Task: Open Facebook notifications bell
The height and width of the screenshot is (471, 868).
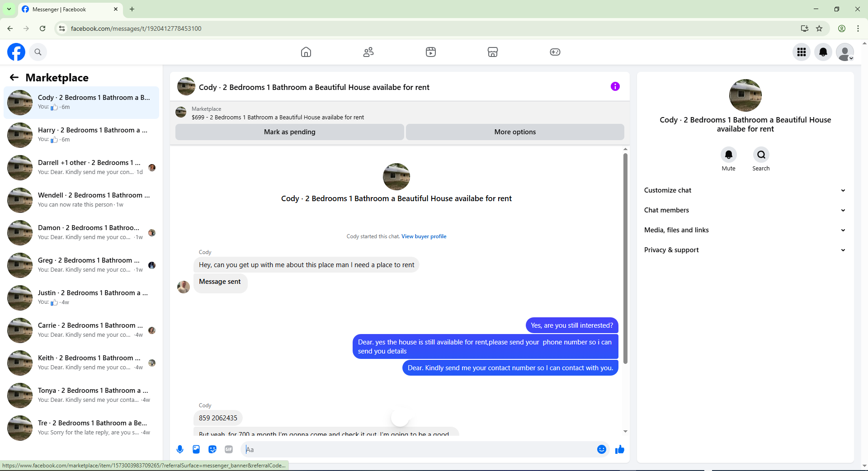Action: [823, 52]
